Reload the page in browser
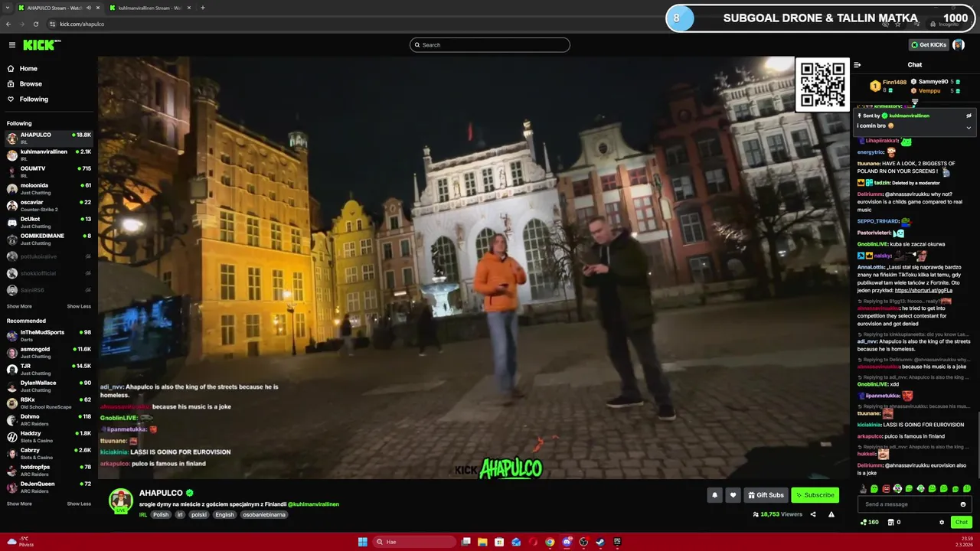 coord(36,24)
